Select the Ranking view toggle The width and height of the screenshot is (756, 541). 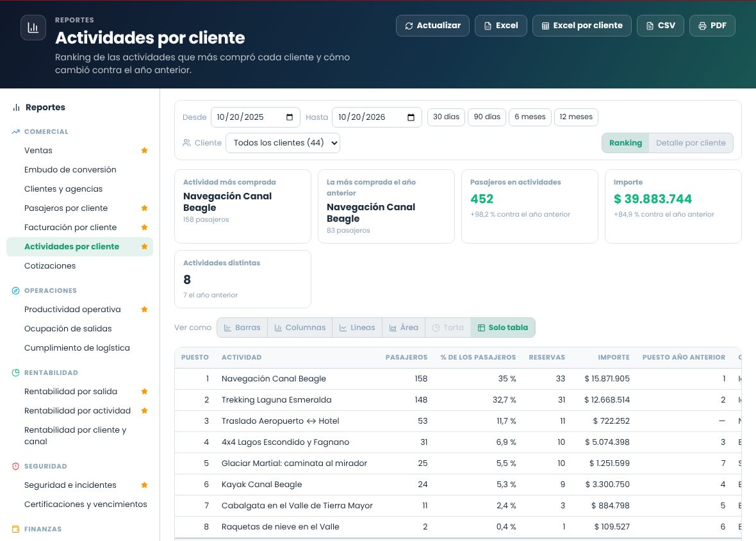click(625, 143)
